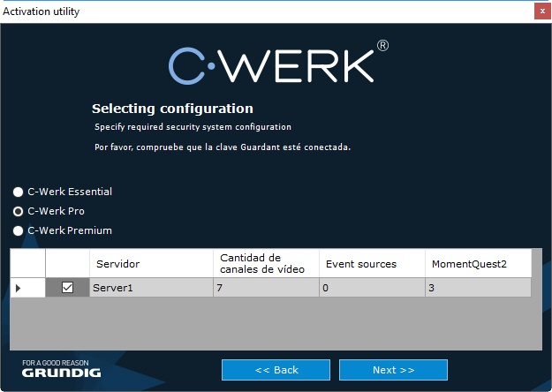Click the Activation utility title bar

265,11
